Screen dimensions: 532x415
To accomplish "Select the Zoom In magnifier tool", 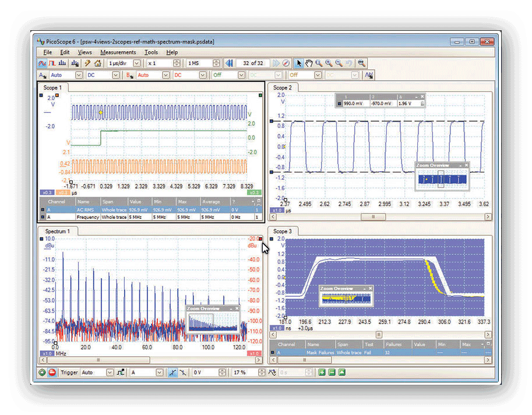I will (329, 63).
